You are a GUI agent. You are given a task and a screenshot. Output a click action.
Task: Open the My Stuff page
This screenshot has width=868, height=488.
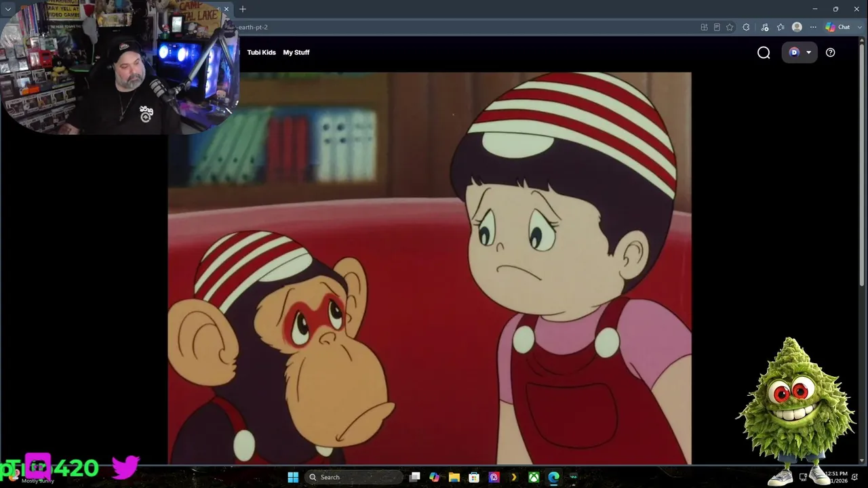tap(296, 52)
